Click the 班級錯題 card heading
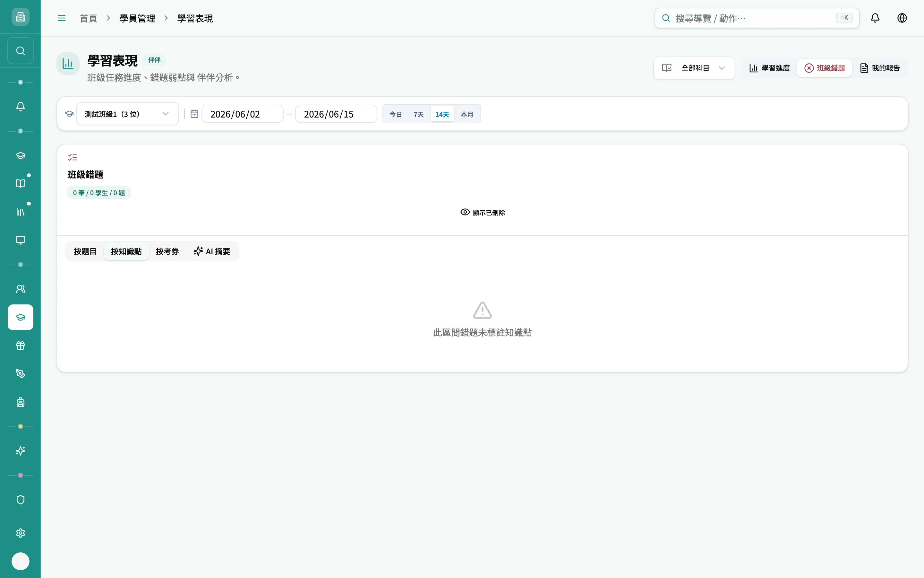924x578 pixels. [x=85, y=175]
